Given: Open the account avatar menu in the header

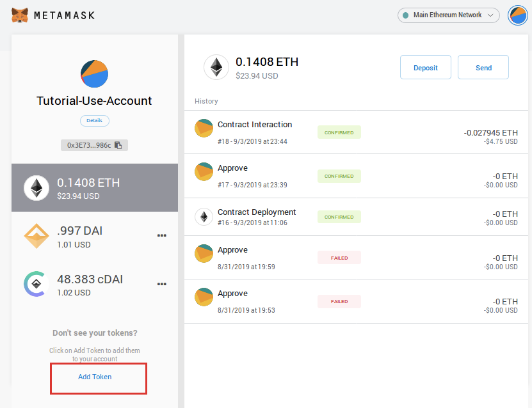Looking at the screenshot, I should (x=517, y=15).
